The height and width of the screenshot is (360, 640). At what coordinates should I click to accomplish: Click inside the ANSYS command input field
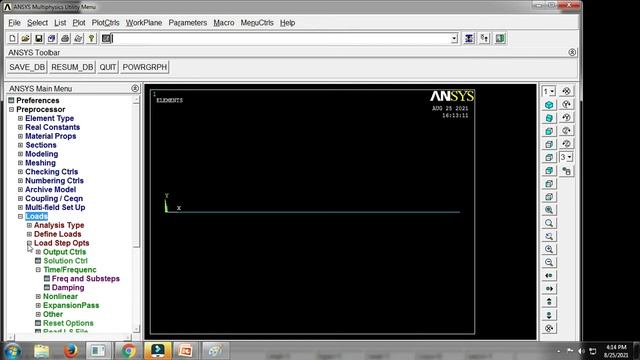pyautogui.click(x=281, y=38)
